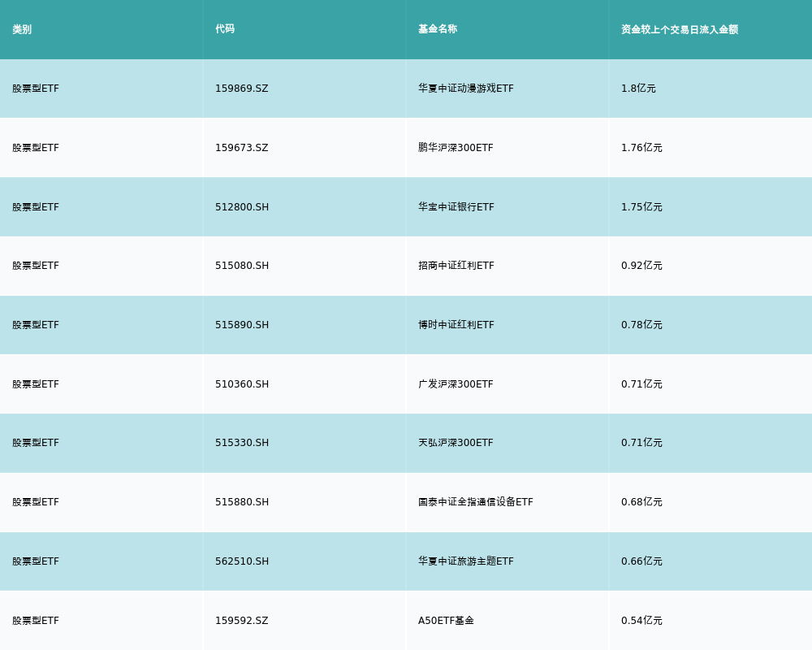
Task: Select code 562510.SH
Action: (242, 561)
